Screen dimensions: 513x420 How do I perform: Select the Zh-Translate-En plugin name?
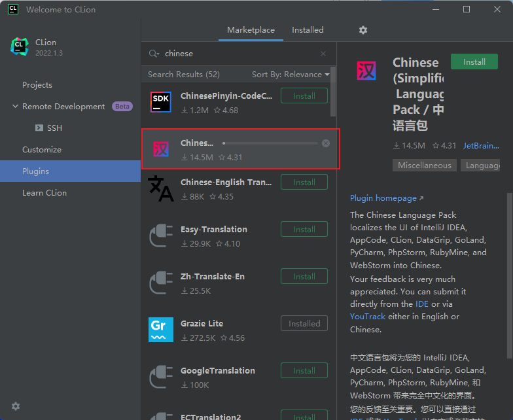point(212,276)
